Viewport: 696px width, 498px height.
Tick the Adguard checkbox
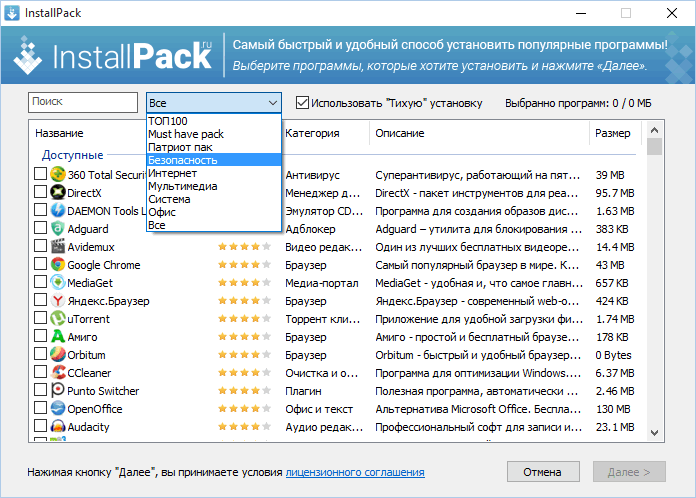tap(40, 228)
